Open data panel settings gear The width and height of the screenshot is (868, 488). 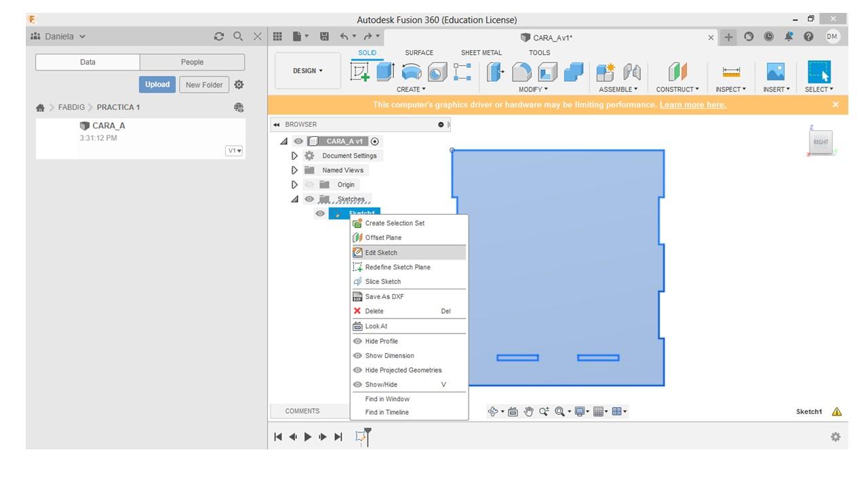[239, 85]
